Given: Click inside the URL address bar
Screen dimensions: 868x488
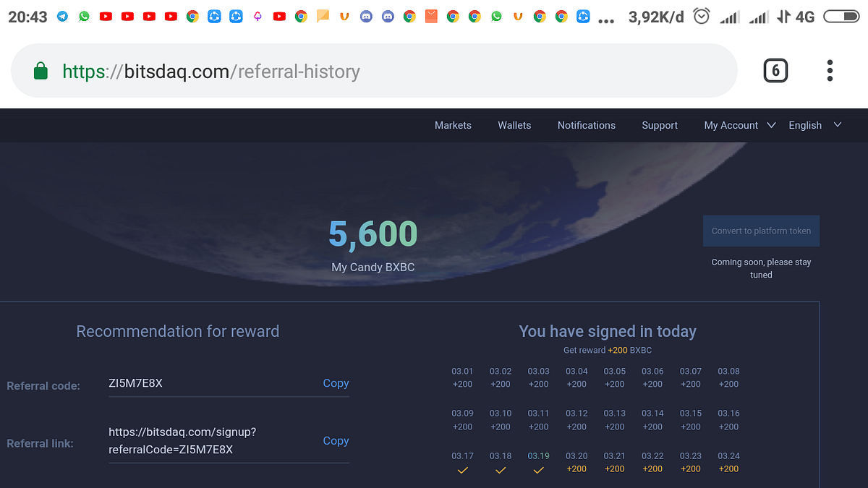Looking at the screenshot, I should pyautogui.click(x=289, y=70).
